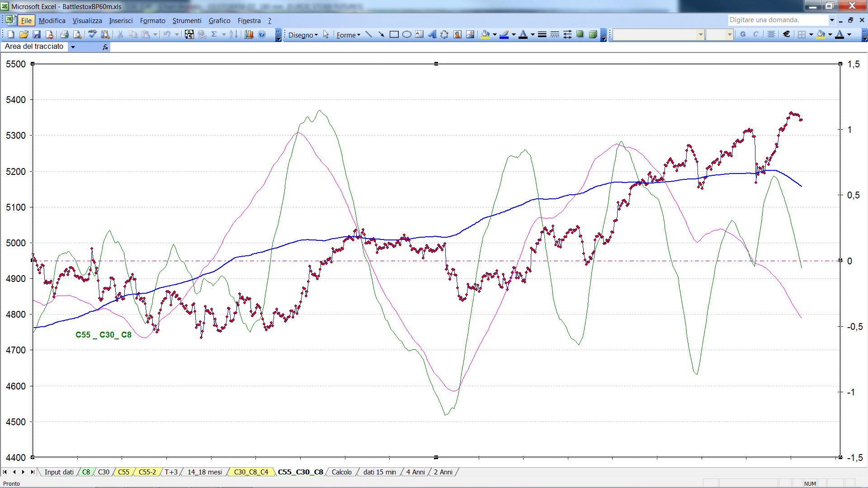Open the Formato menu
Image resolution: width=868 pixels, height=488 pixels.
152,21
